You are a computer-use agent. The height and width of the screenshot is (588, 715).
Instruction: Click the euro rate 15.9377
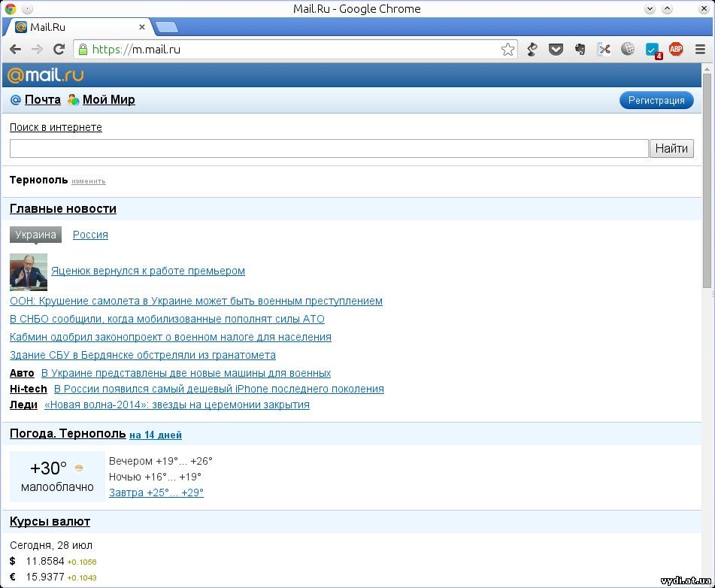tap(45, 577)
